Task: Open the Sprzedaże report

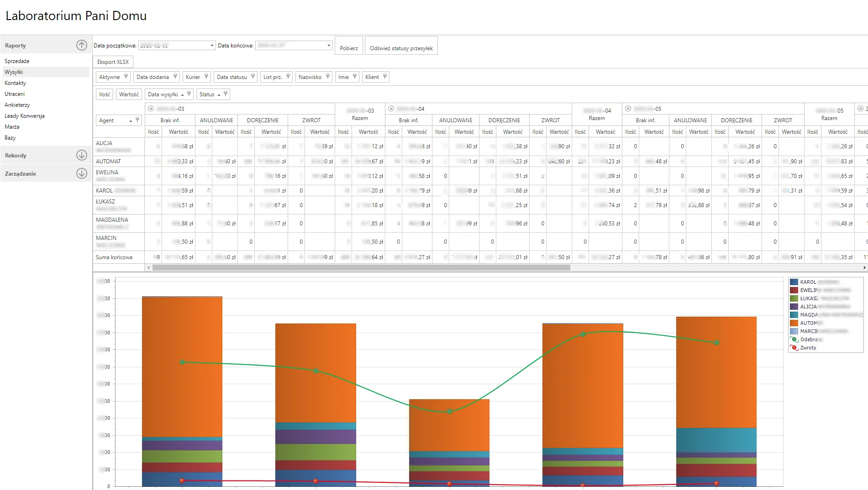Action: 17,61
